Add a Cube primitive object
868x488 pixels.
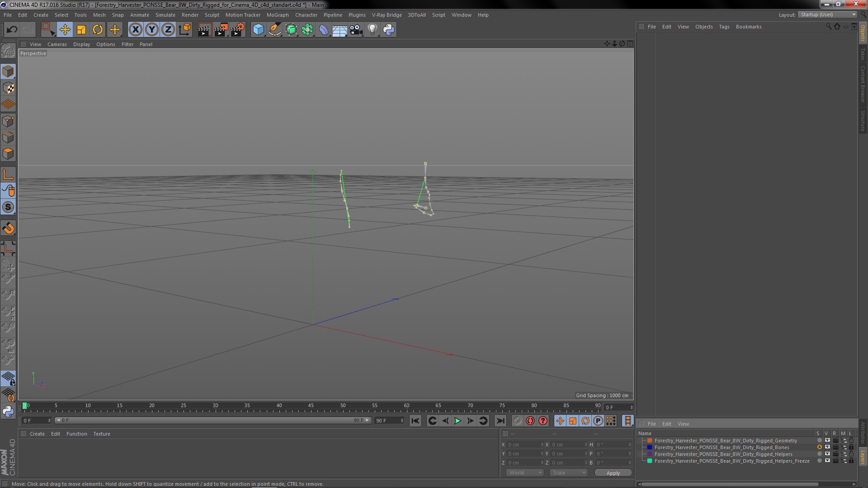258,30
